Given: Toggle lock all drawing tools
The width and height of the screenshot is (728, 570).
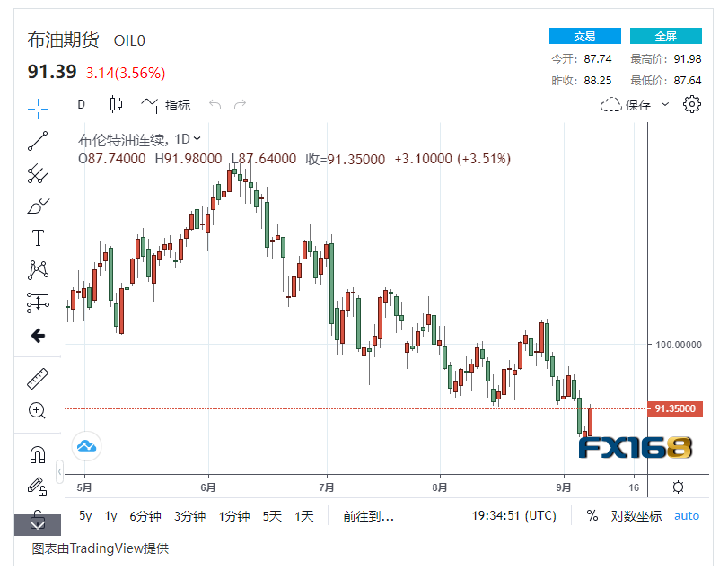Looking at the screenshot, I should (x=37, y=487).
